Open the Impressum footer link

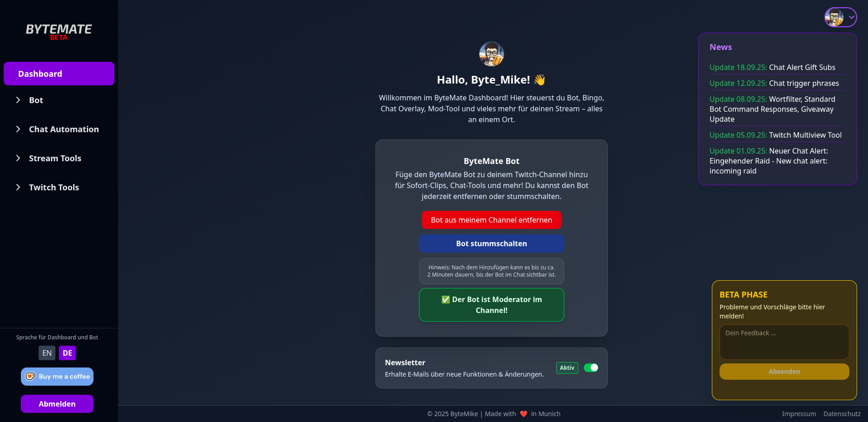(x=799, y=414)
